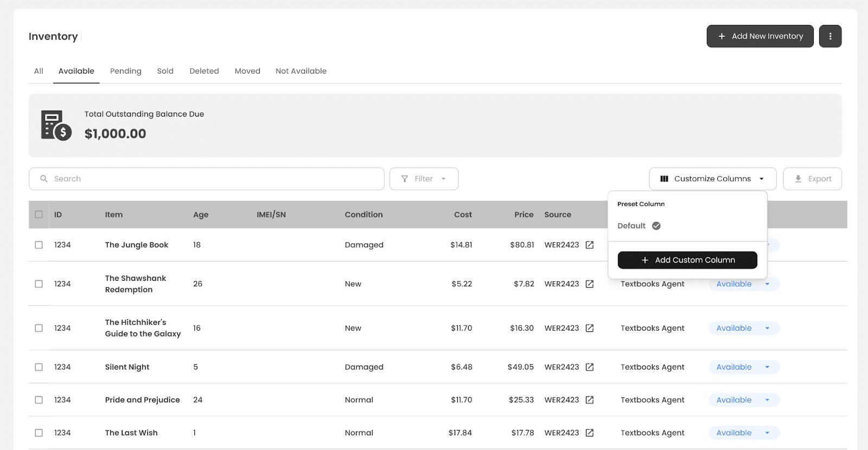Click The Hitchhiker's Guide to the Galaxy name
Image resolution: width=868 pixels, height=450 pixels.
(143, 328)
